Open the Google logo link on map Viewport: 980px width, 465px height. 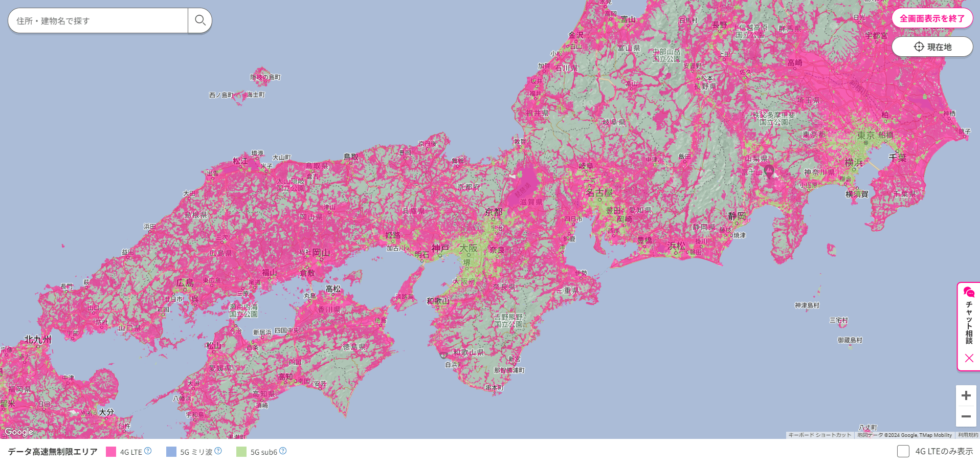(x=19, y=432)
